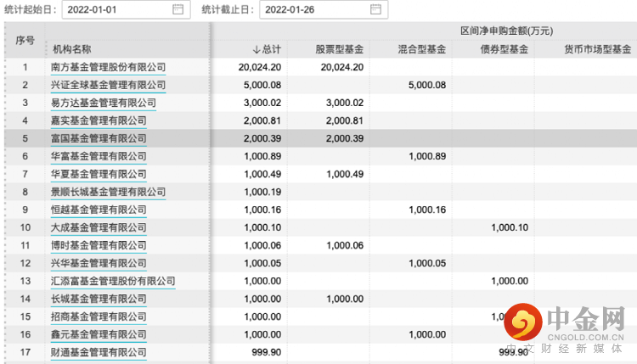Open 嘉实基金管理有限公司 link

(x=99, y=121)
